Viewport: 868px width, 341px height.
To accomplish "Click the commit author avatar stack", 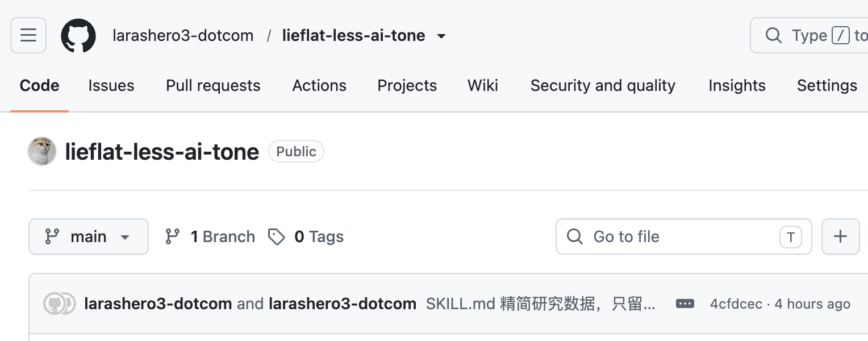I will pos(60,303).
